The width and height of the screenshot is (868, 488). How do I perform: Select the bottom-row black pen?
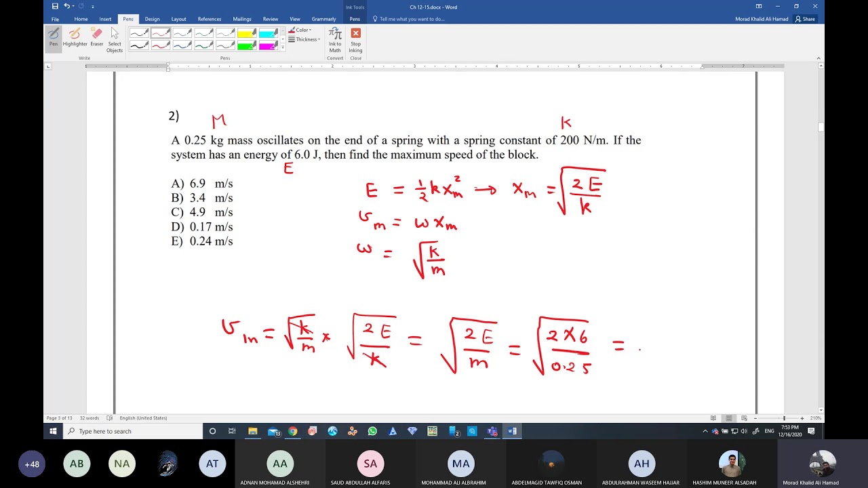(x=139, y=45)
